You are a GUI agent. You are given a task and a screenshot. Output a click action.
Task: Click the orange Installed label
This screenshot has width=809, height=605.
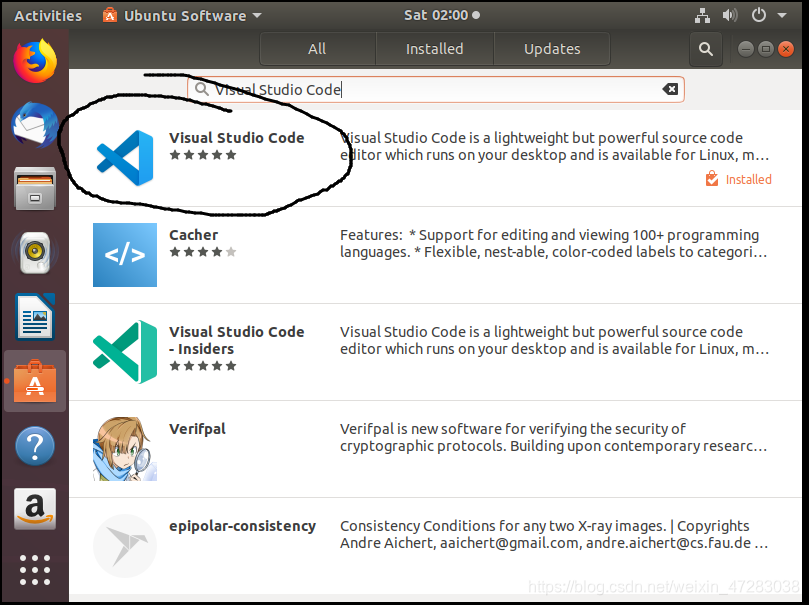[749, 179]
